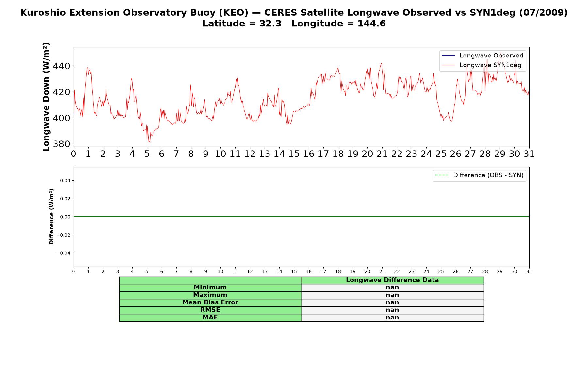Select the Mean Bias Error row label

tap(210, 302)
